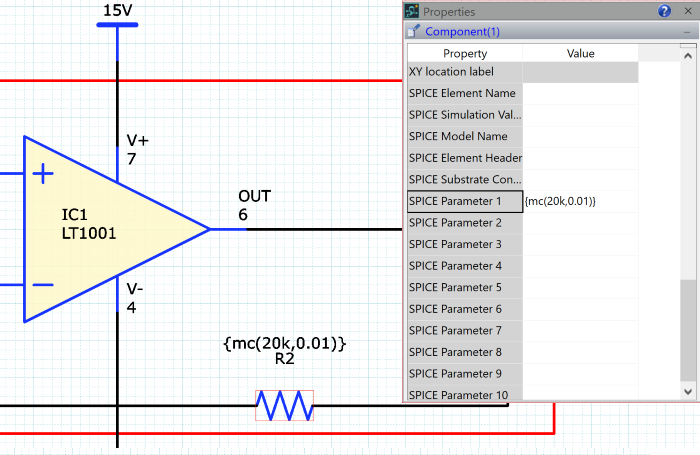Edit the {mc(20k,0.01)} value field
The height and width of the screenshot is (455, 700).
click(x=580, y=201)
